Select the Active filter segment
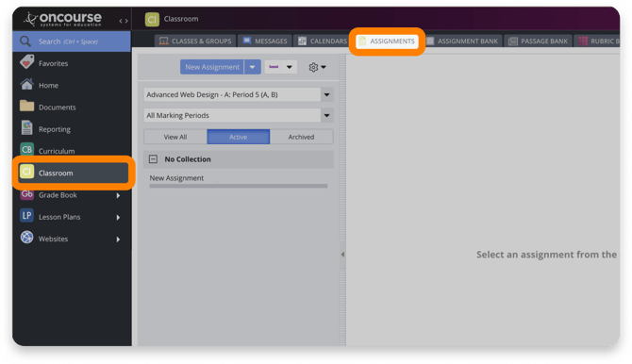Viewport: 632px width, 364px height. [x=239, y=137]
